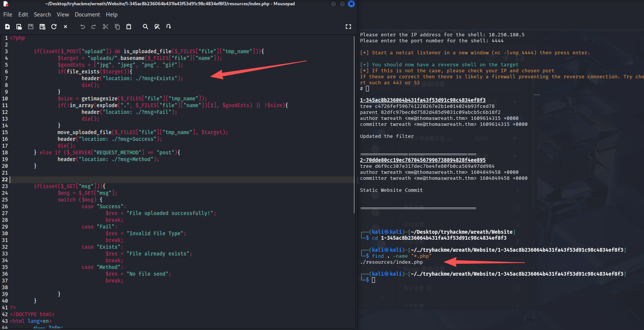The image size is (644, 330).
Task: Place the cursor on line 22 of the editor
Action: [150, 179]
